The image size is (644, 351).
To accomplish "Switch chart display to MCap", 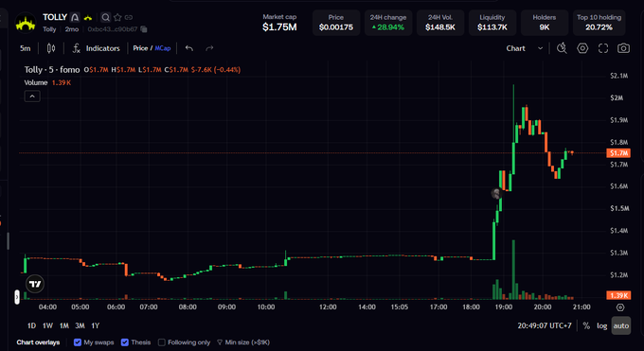I will [163, 48].
